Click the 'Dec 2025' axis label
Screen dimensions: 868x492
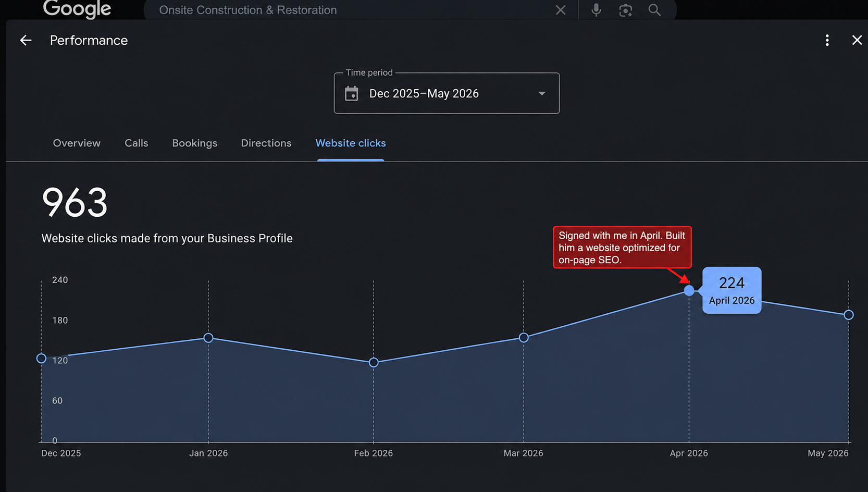point(61,453)
